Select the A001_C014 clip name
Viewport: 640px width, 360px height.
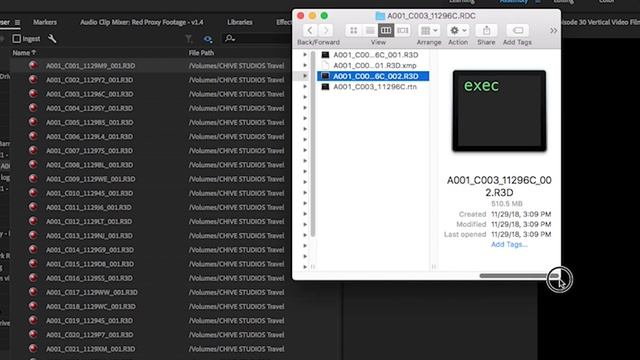[x=90, y=250]
